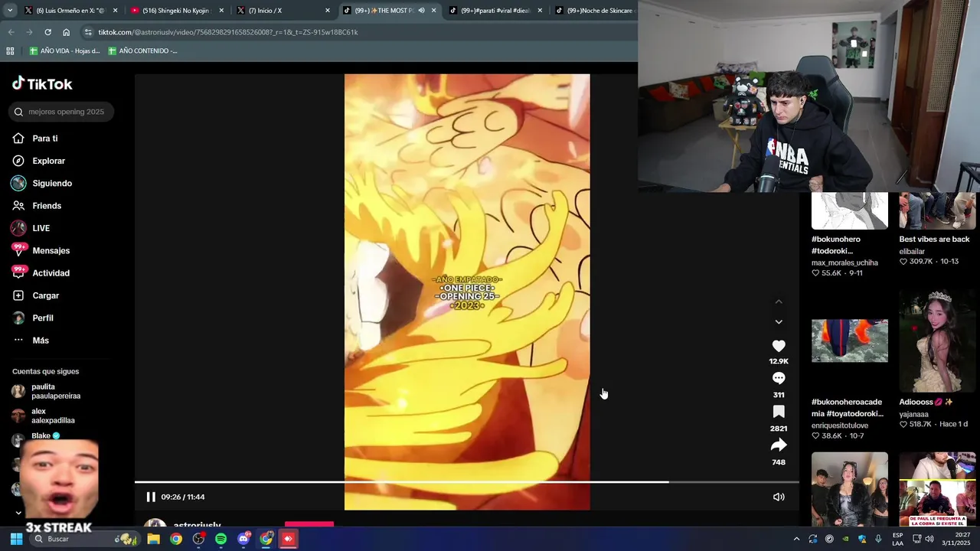Reload the page

(47, 32)
